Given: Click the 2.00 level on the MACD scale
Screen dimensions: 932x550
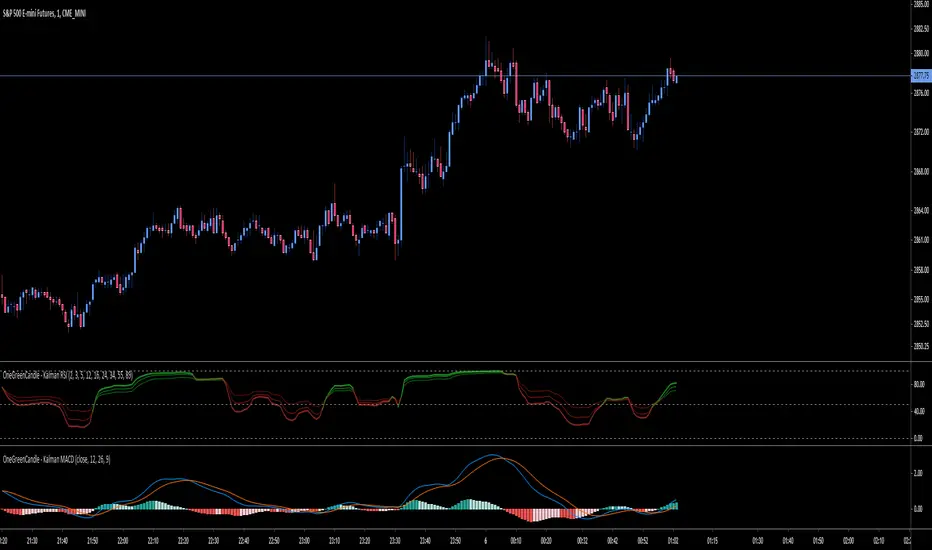Looking at the screenshot, I should pos(918,474).
